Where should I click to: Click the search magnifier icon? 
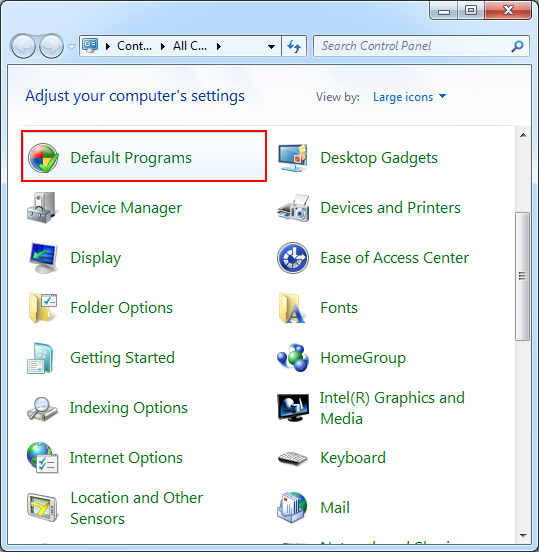[x=517, y=46]
